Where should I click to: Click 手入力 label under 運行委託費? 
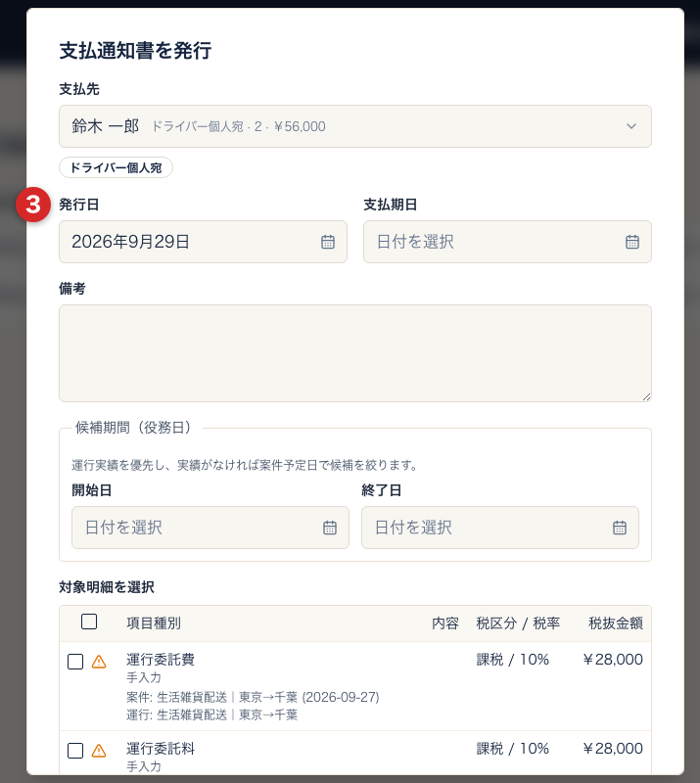[x=143, y=677]
